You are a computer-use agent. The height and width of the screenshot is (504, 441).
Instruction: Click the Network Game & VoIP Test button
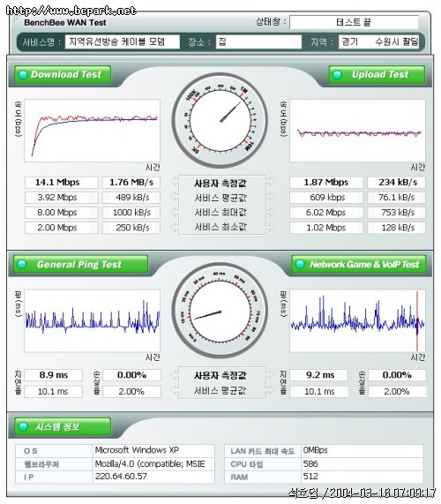pyautogui.click(x=359, y=264)
